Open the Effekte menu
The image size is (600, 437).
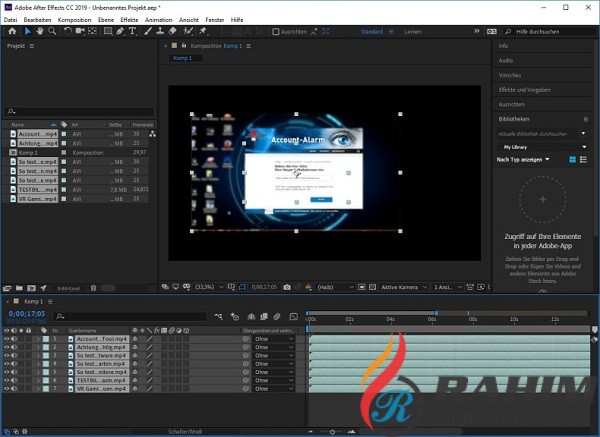tap(129, 18)
